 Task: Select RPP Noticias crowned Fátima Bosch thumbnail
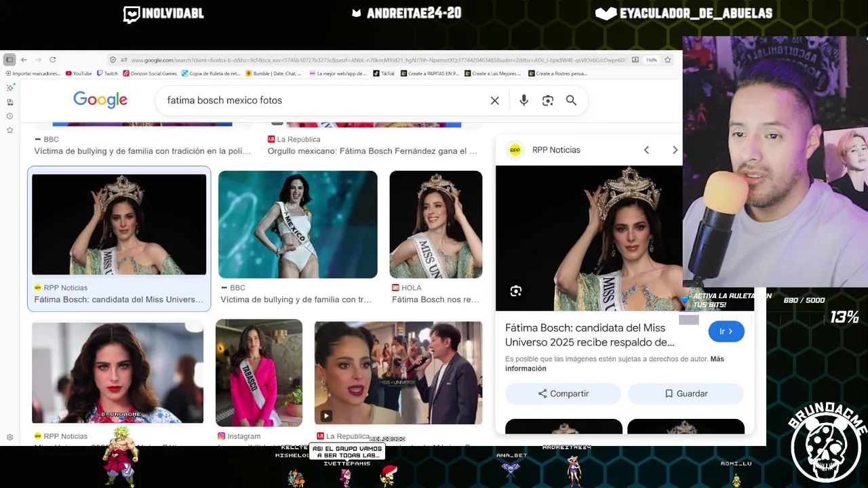(x=119, y=224)
